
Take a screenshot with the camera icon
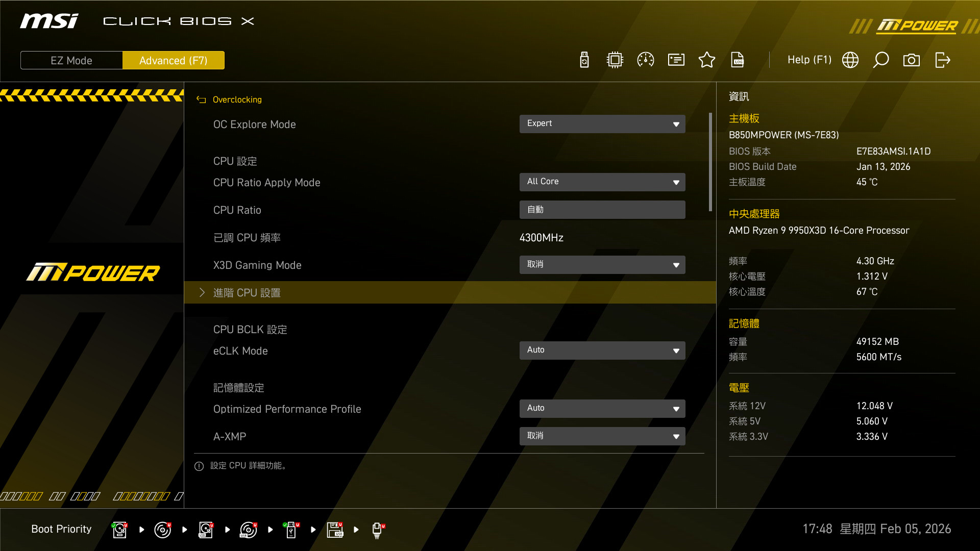coord(912,60)
